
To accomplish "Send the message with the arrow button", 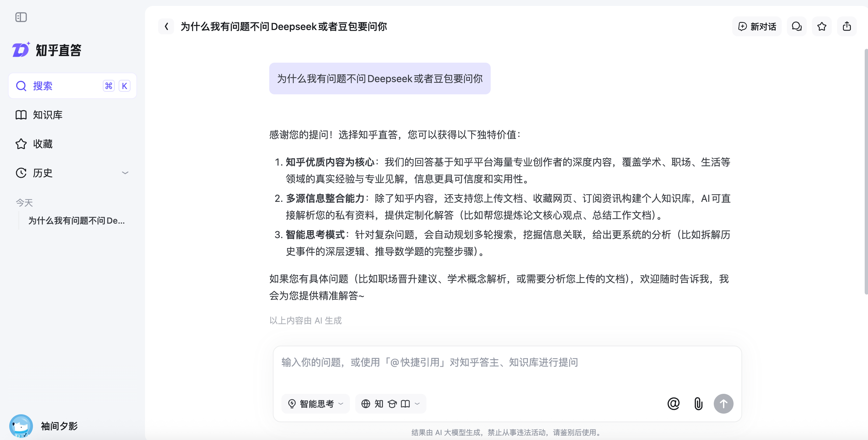I will click(723, 403).
